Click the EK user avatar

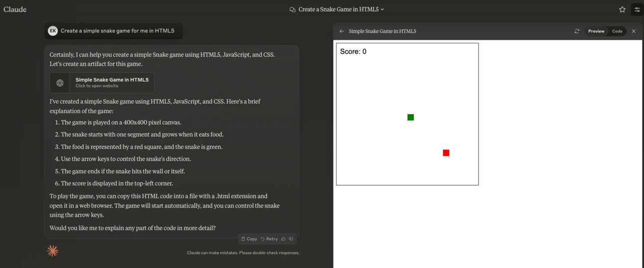(x=53, y=31)
